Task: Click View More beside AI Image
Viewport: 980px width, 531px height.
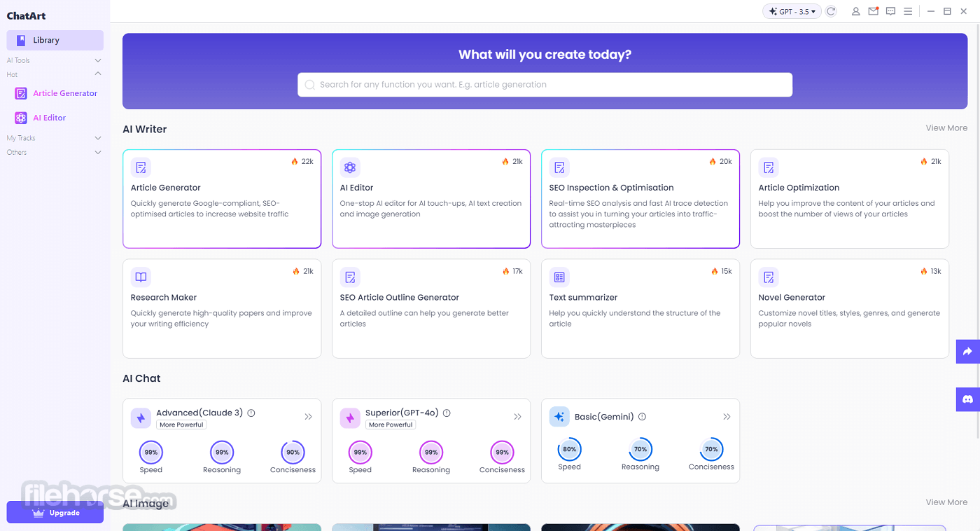Action: click(946, 502)
